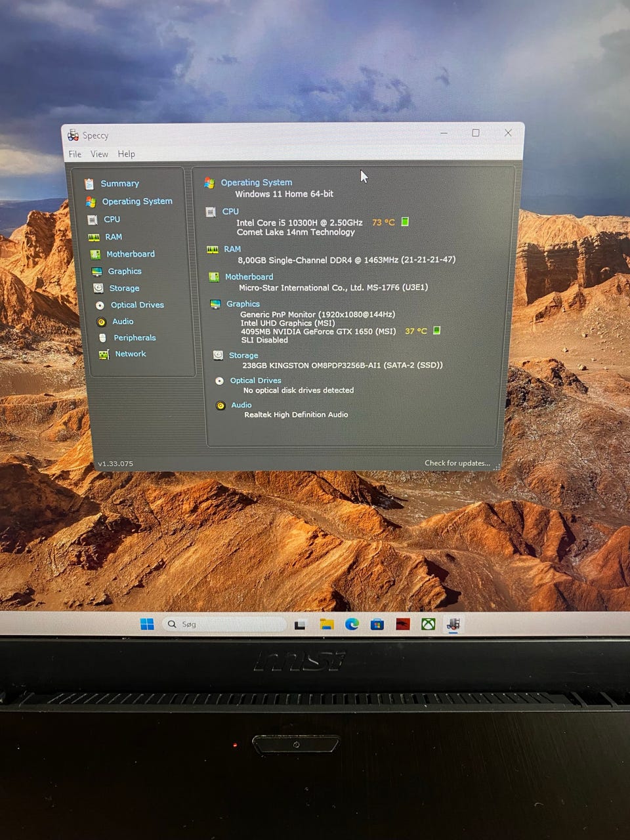
Task: Click the text Realtek High Definition Audio
Action: pyautogui.click(x=296, y=415)
